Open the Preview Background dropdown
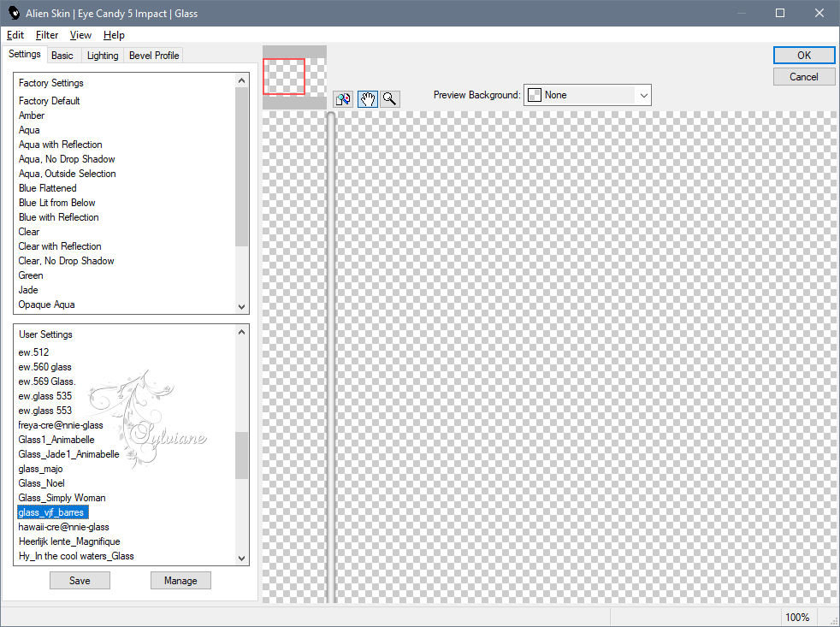This screenshot has width=840, height=627. 587,95
